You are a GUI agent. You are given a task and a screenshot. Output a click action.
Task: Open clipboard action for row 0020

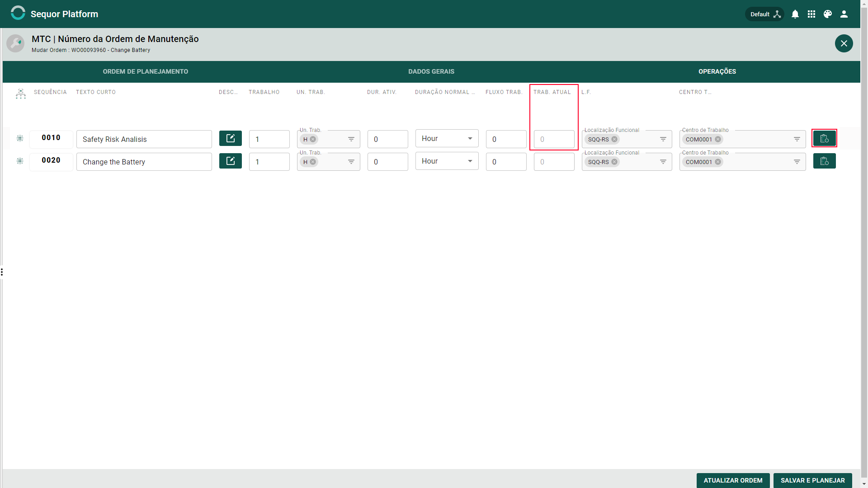pyautogui.click(x=824, y=161)
